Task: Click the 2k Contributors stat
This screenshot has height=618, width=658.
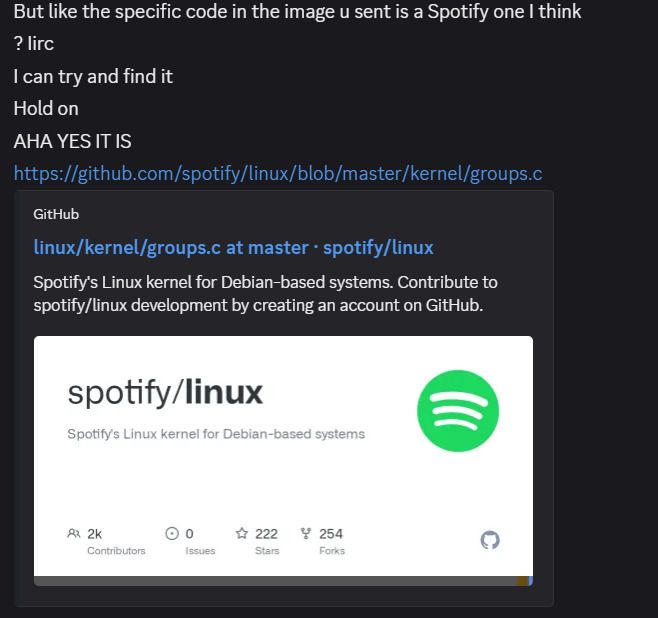Action: tap(106, 541)
